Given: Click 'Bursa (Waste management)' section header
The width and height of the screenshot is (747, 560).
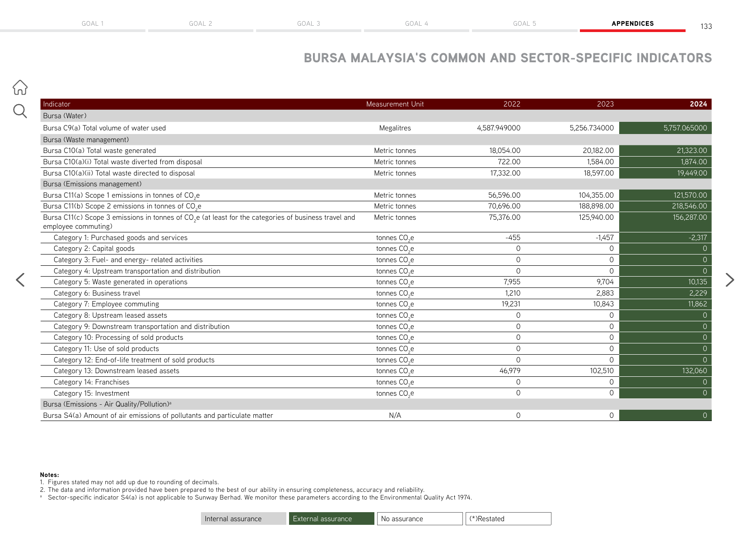Looking at the screenshot, I should tap(86, 140).
